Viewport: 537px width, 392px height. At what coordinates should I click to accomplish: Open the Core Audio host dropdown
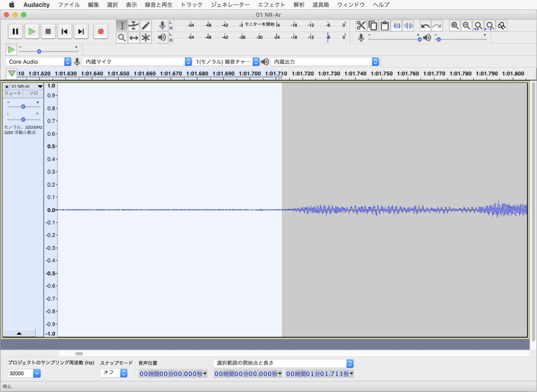[x=39, y=62]
